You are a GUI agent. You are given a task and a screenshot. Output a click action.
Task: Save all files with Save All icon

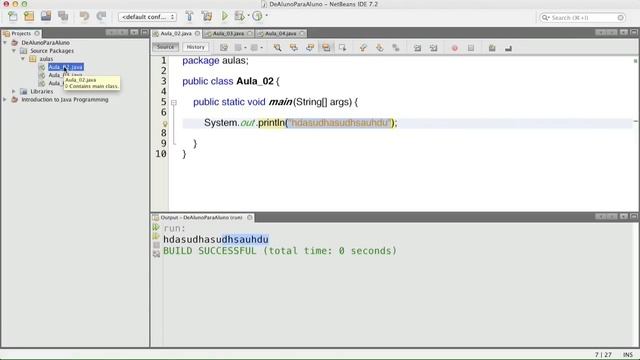tap(63, 16)
